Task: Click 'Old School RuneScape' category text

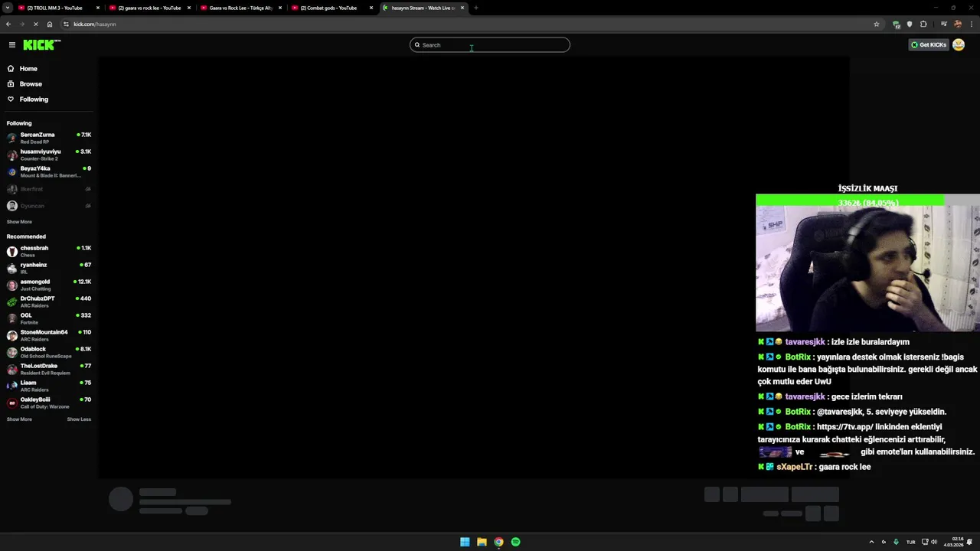Action: click(46, 357)
